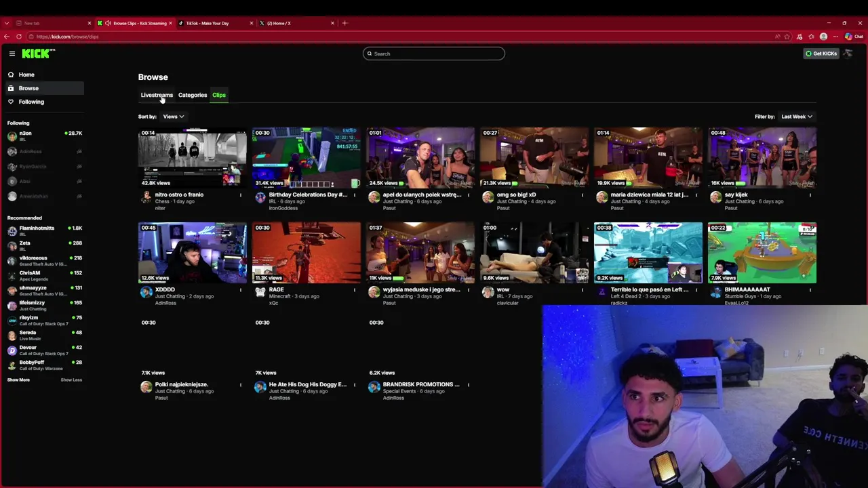The height and width of the screenshot is (488, 868).
Task: Close the 'TikTok - Make Your Day' tab
Action: click(x=252, y=23)
